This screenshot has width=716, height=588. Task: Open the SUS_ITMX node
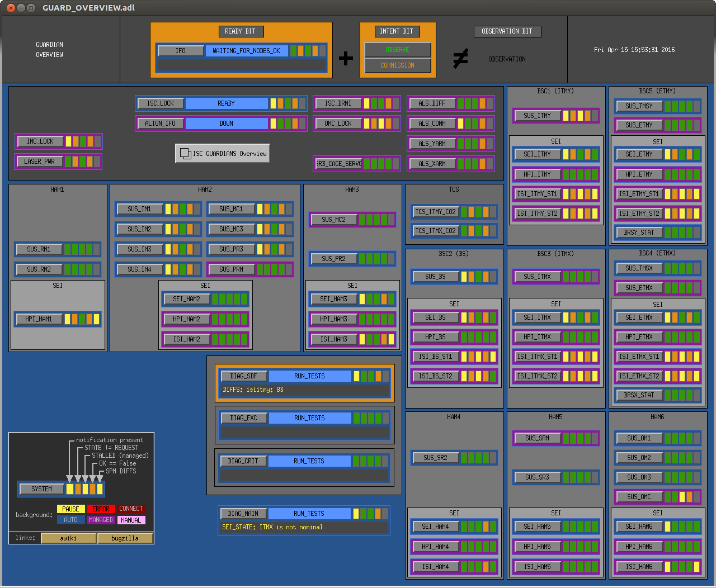538,277
